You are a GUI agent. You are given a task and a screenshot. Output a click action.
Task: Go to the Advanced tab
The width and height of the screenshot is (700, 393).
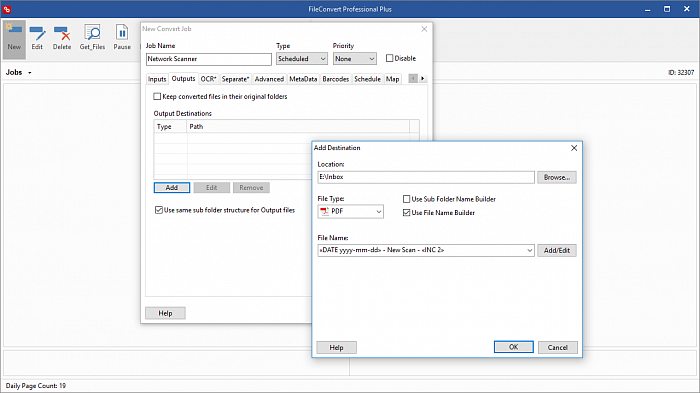point(269,79)
